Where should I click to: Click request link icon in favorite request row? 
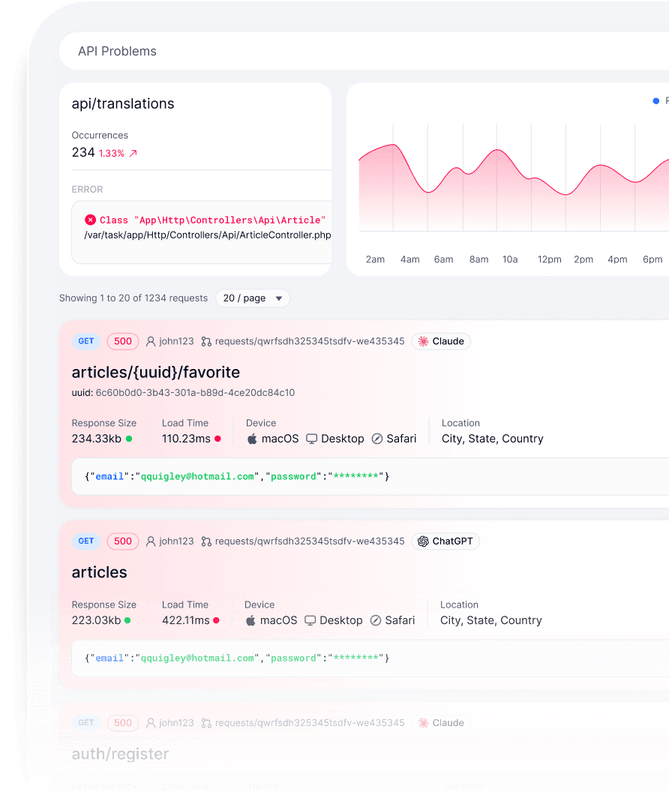tap(206, 341)
